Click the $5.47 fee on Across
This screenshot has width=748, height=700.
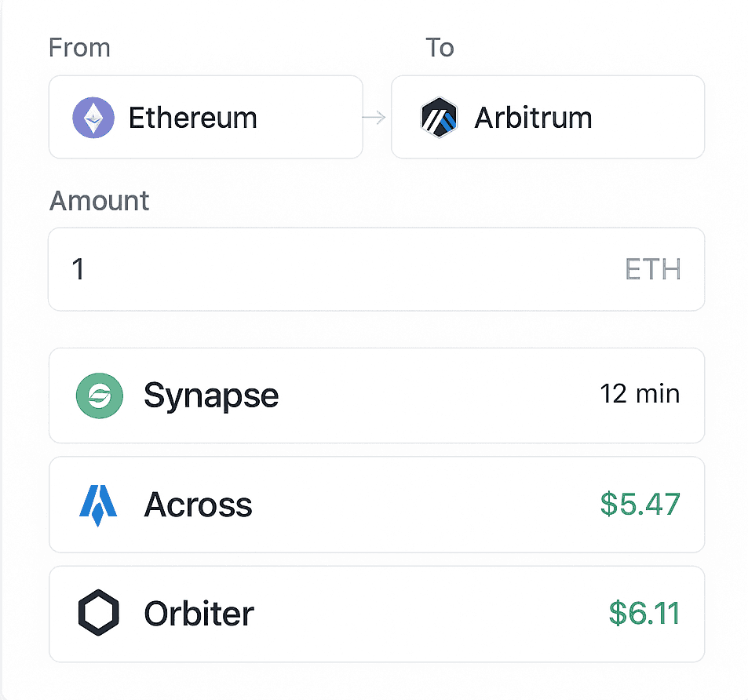coord(640,505)
